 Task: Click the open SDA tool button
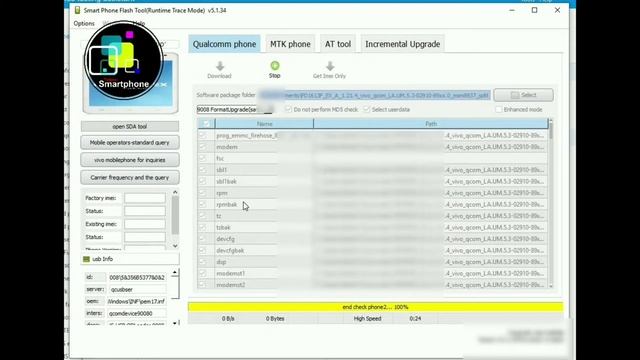pos(130,127)
